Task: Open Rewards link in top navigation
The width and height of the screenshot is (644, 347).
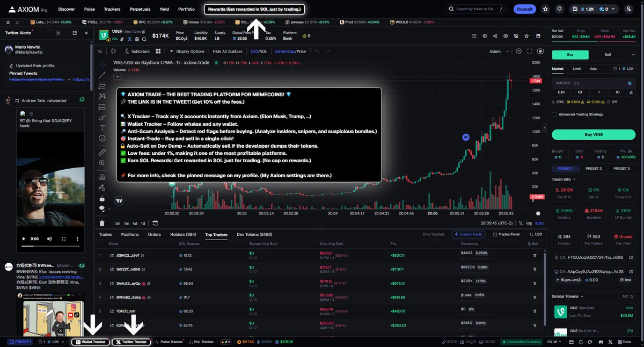Action: pyautogui.click(x=254, y=9)
